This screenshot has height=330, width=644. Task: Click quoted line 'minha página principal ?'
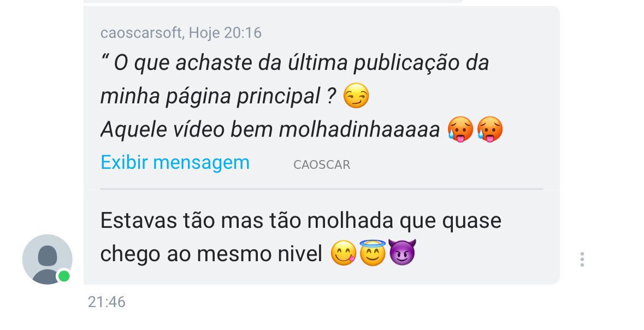pyautogui.click(x=219, y=97)
